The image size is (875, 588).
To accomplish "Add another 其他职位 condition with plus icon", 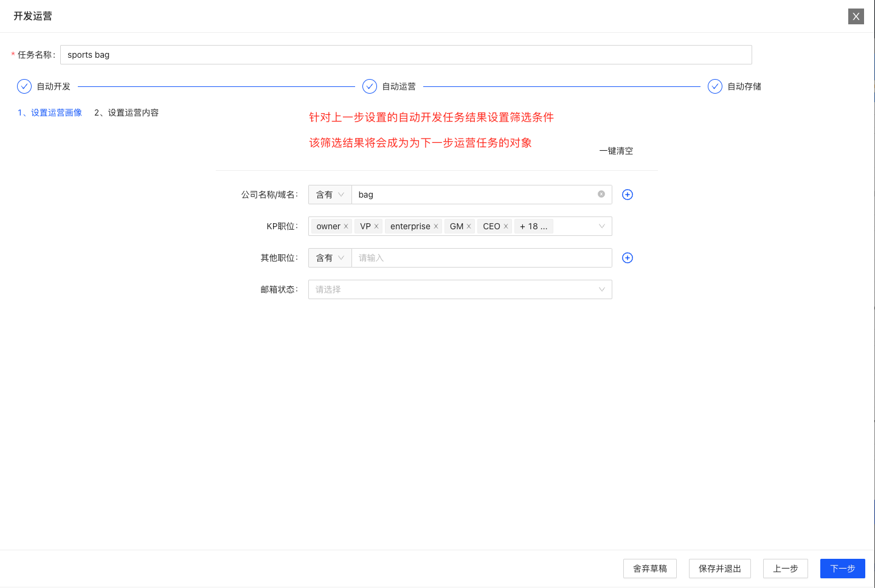I will tap(628, 258).
